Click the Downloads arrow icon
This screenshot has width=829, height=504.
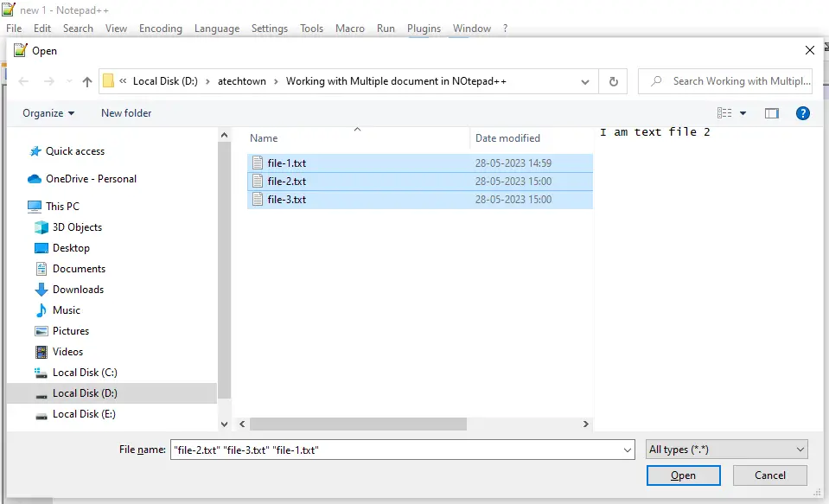pyautogui.click(x=41, y=290)
